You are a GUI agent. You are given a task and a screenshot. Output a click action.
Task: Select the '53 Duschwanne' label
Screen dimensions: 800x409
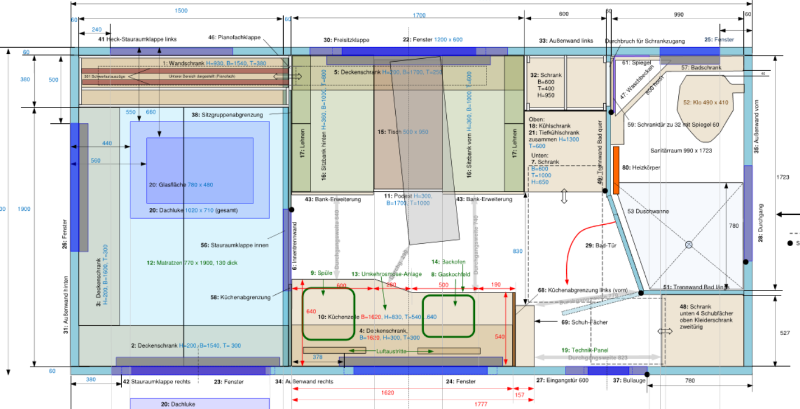(x=648, y=211)
